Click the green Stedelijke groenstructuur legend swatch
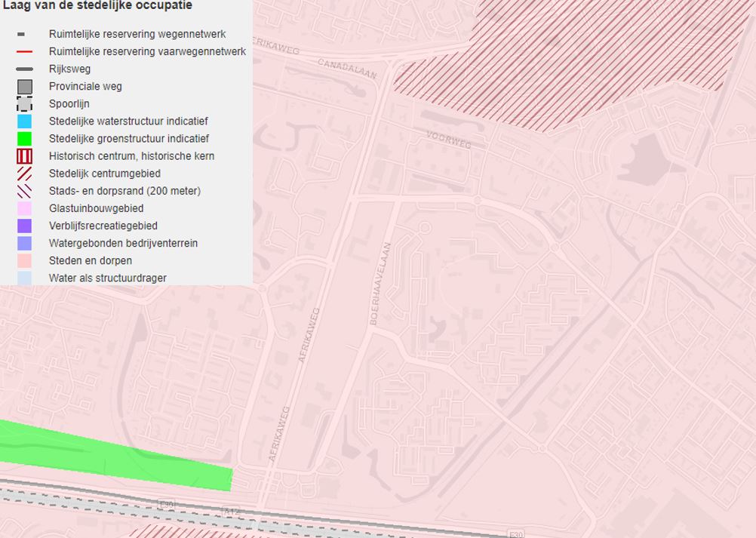756x538 pixels. click(24, 139)
